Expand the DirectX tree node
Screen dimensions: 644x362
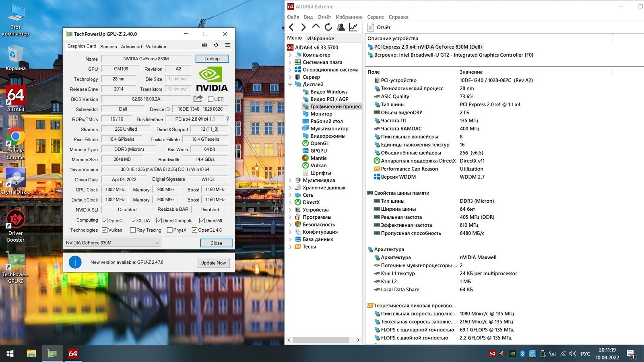pyautogui.click(x=290, y=202)
